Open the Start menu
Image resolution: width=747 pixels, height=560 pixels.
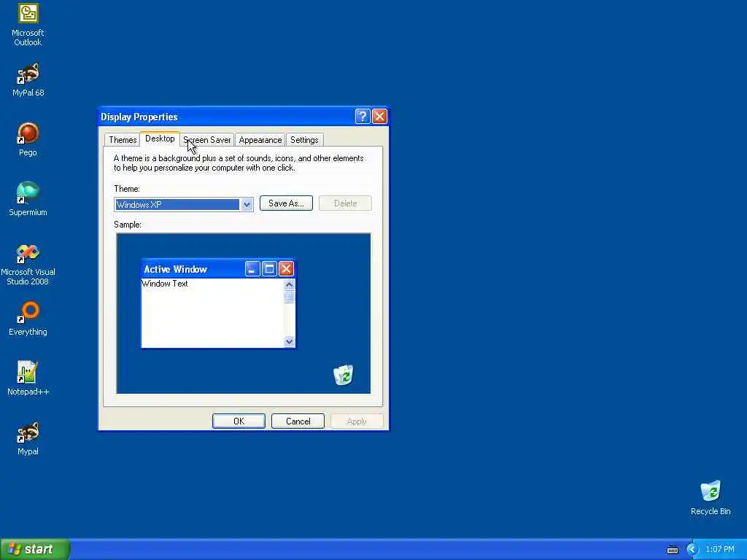[x=35, y=549]
